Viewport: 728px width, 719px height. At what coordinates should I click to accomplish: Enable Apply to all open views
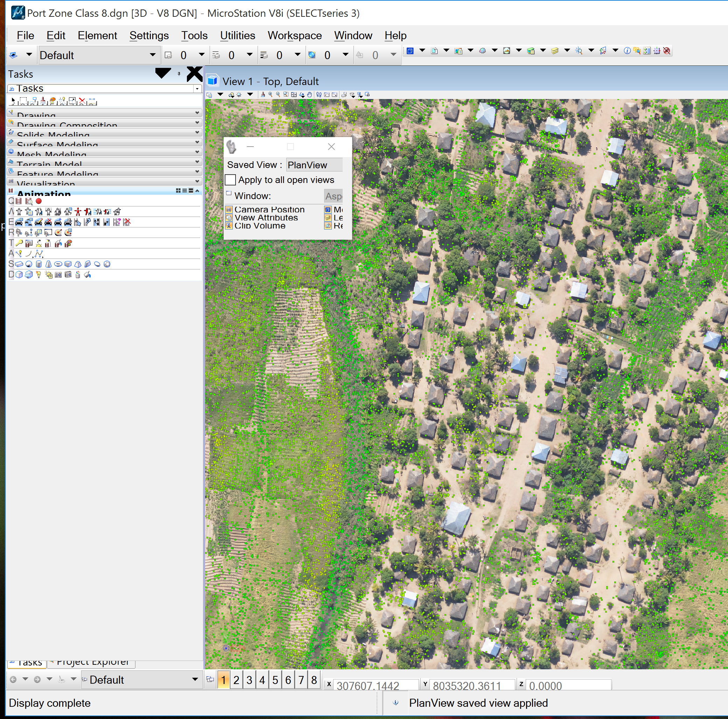click(230, 180)
